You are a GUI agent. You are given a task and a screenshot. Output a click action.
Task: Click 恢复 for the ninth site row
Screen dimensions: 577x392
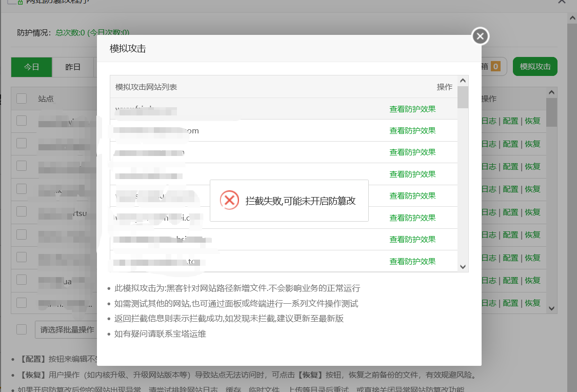tap(532, 303)
